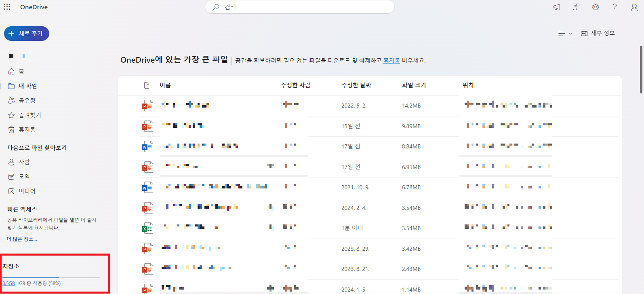Image resolution: width=644 pixels, height=294 pixels.
Task: Open the app launcher grid icon
Action: coord(7,7)
